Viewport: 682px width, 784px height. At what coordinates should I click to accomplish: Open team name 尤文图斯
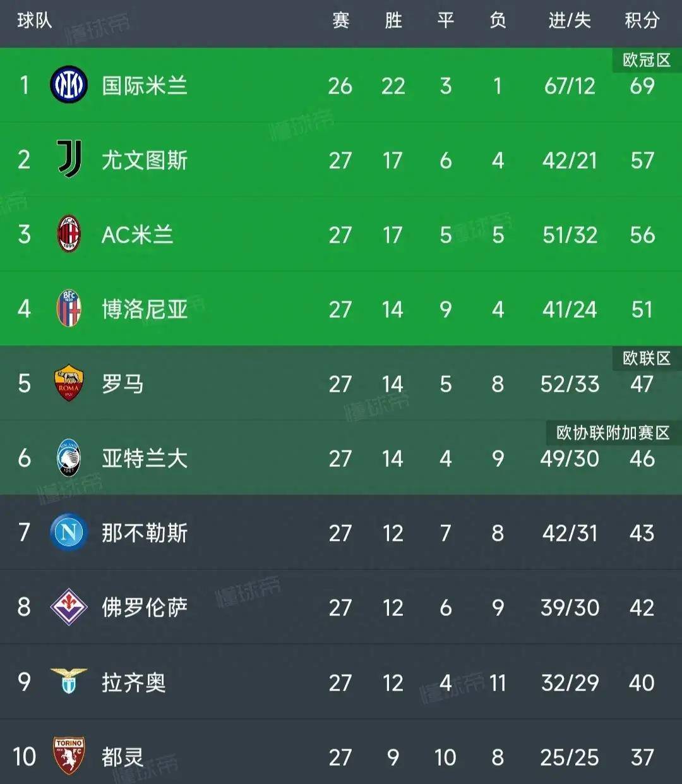(145, 160)
